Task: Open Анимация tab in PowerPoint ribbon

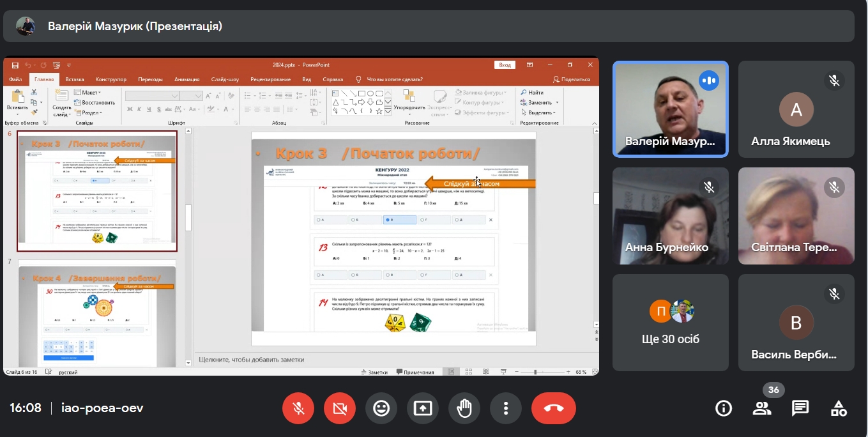Action: [187, 80]
